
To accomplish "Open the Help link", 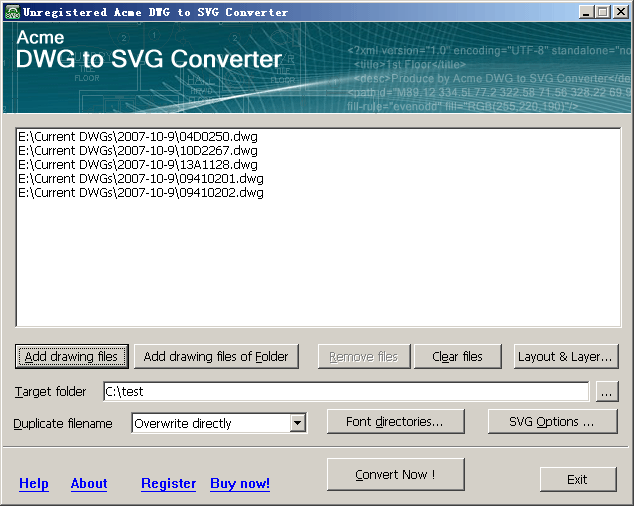I will (x=34, y=484).
